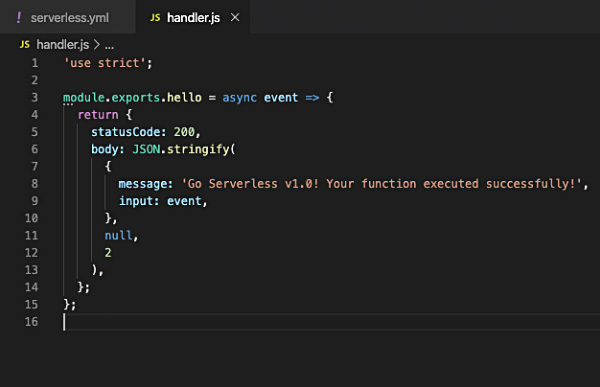Click line number 1 in gutter

tap(35, 63)
